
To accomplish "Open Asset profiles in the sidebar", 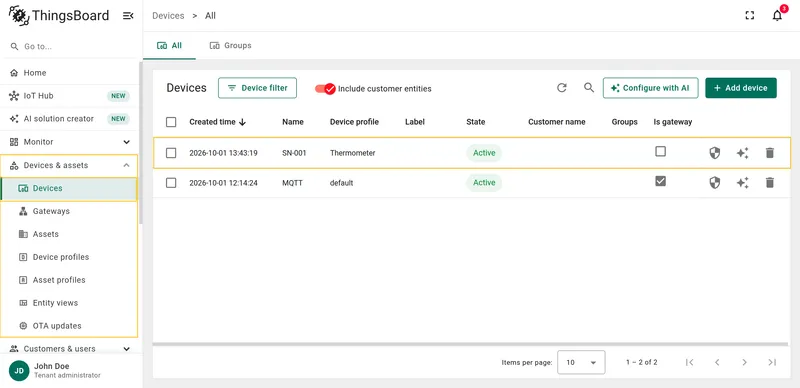I will pyautogui.click(x=69, y=280).
